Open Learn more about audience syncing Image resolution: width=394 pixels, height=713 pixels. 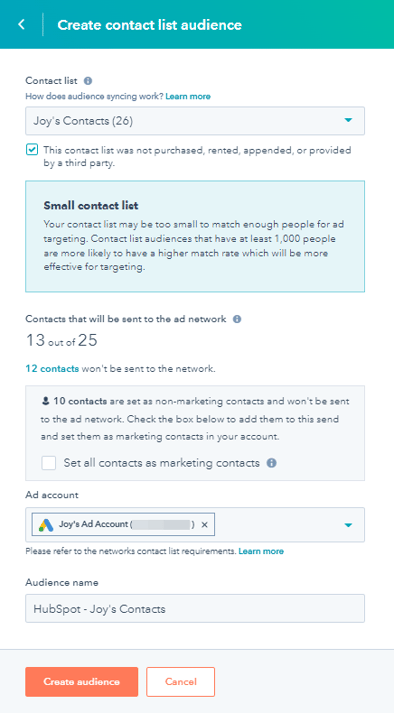coord(188,96)
